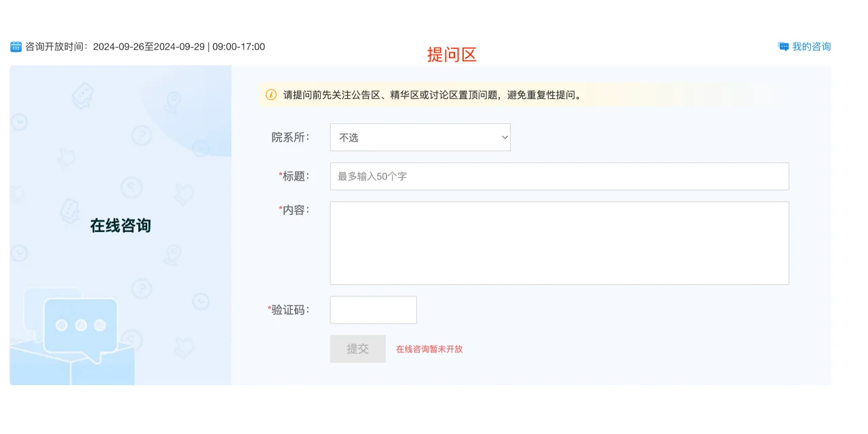This screenshot has width=868, height=434.
Task: Expand the department selection combo box
Action: coord(420,137)
